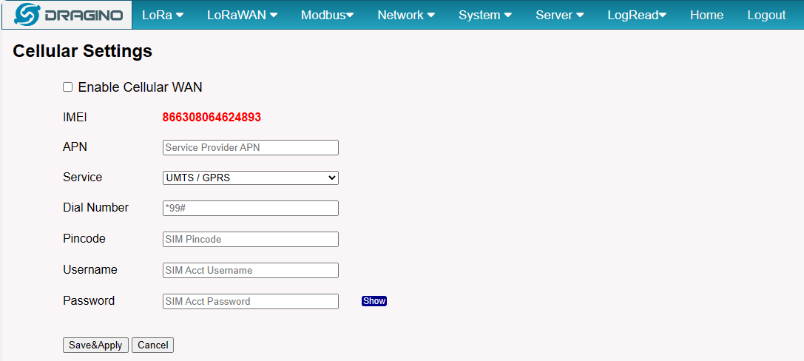Screen dimensions: 804x361
Task: Open the LoRa dropdown menu
Action: pos(163,15)
